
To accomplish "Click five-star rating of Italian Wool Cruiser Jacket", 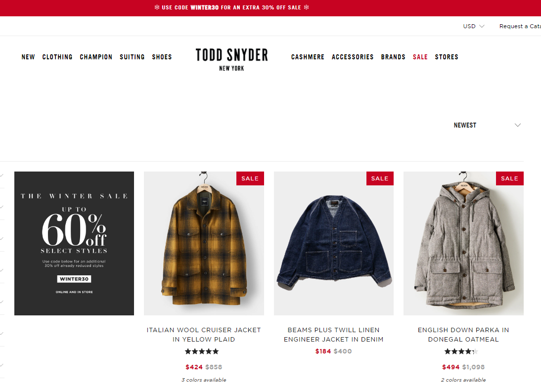I will coord(202,351).
